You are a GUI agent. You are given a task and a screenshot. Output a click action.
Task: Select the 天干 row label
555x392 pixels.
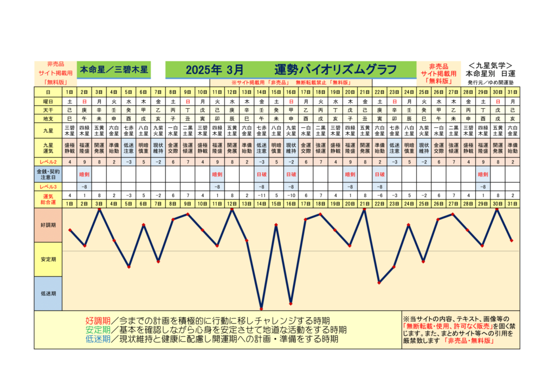tap(48, 110)
